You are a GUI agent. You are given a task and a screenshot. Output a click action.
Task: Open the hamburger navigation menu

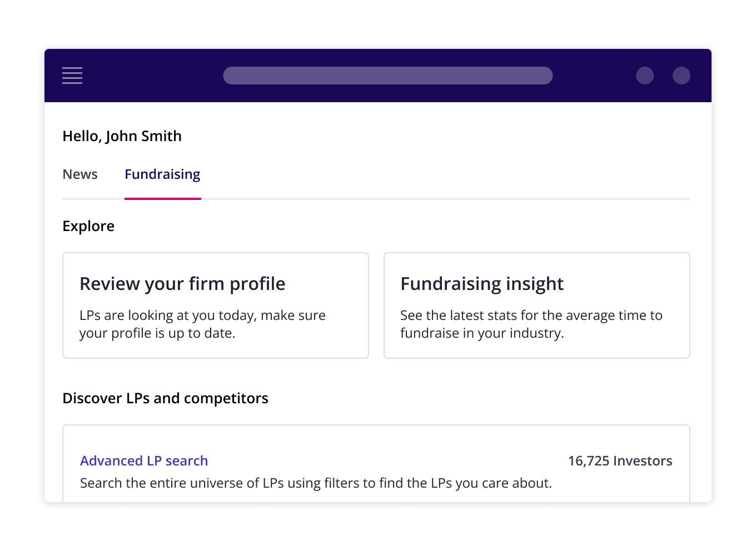coord(72,76)
